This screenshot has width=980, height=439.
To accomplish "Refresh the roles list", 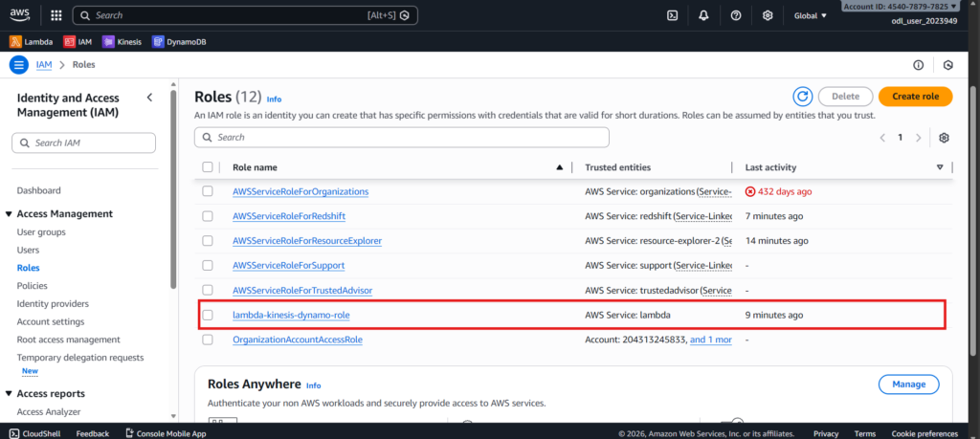I will click(802, 97).
